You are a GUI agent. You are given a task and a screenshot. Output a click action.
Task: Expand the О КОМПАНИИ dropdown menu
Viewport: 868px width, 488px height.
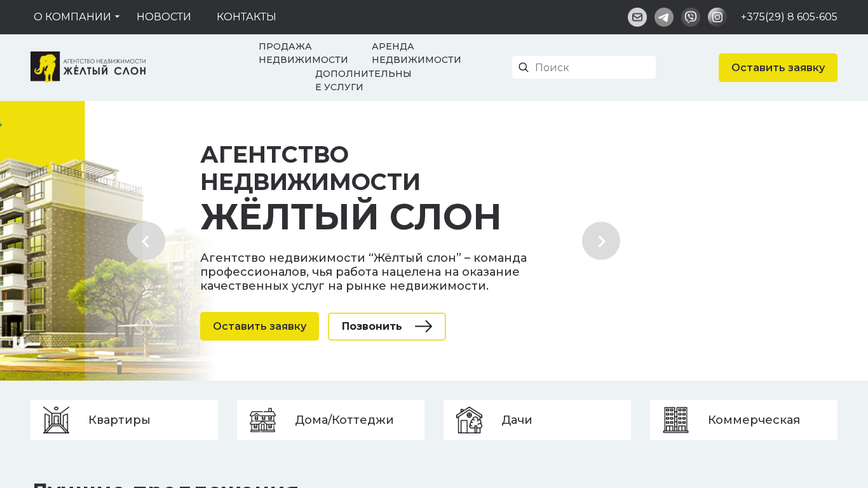[x=76, y=17]
